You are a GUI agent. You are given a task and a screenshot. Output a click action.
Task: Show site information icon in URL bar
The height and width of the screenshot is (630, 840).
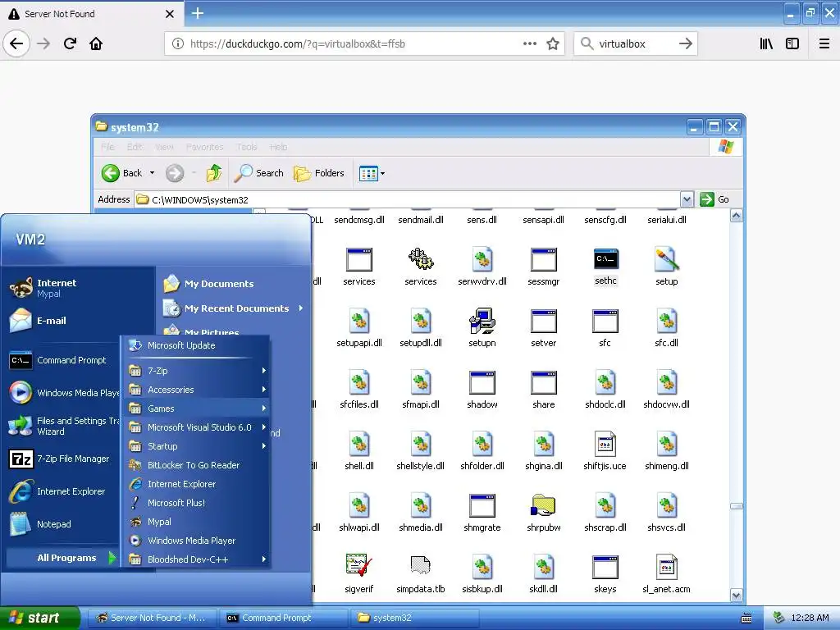point(178,44)
